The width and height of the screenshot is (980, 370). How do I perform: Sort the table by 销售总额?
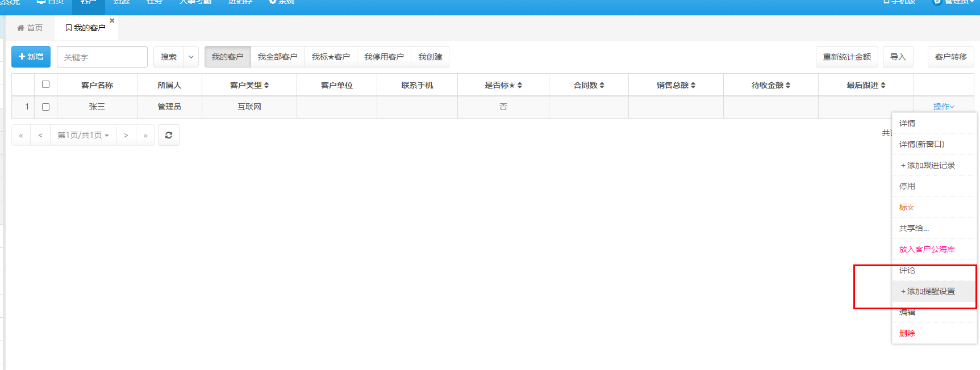click(676, 85)
